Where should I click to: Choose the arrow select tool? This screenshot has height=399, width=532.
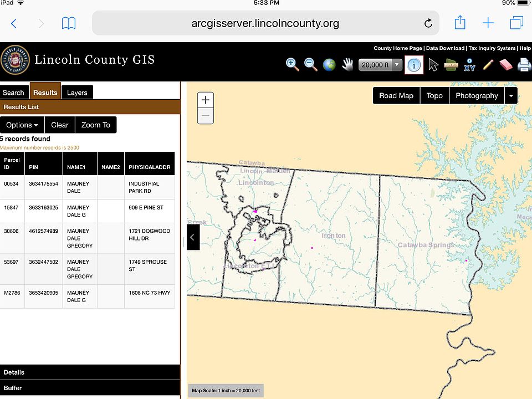[x=433, y=64]
